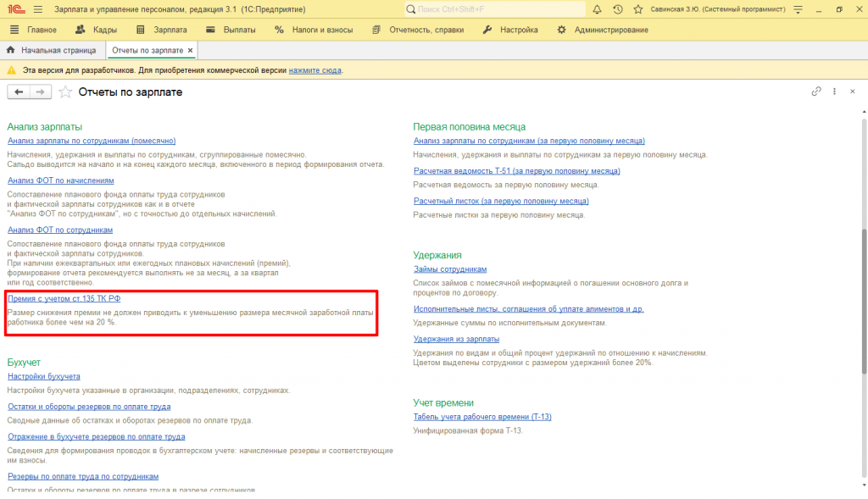868x499 pixels.
Task: Open Резервы по оплате труда по сотрудникам
Action: coord(83,476)
